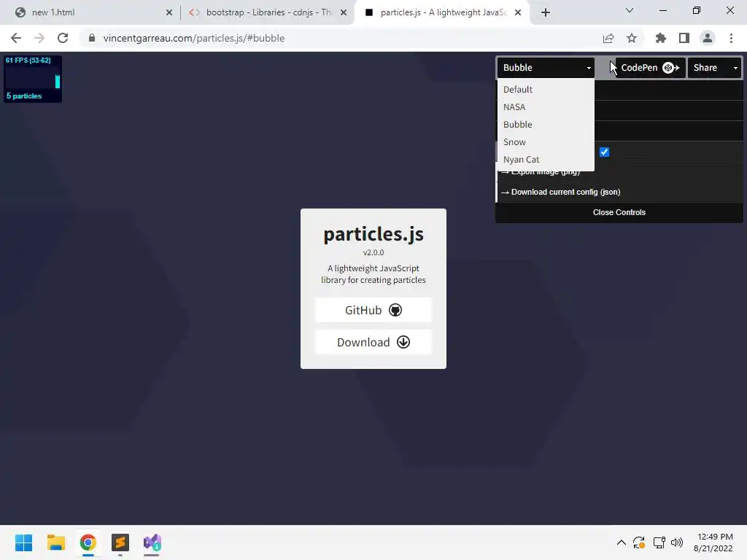Click the CodePen logo icon

coord(671,68)
